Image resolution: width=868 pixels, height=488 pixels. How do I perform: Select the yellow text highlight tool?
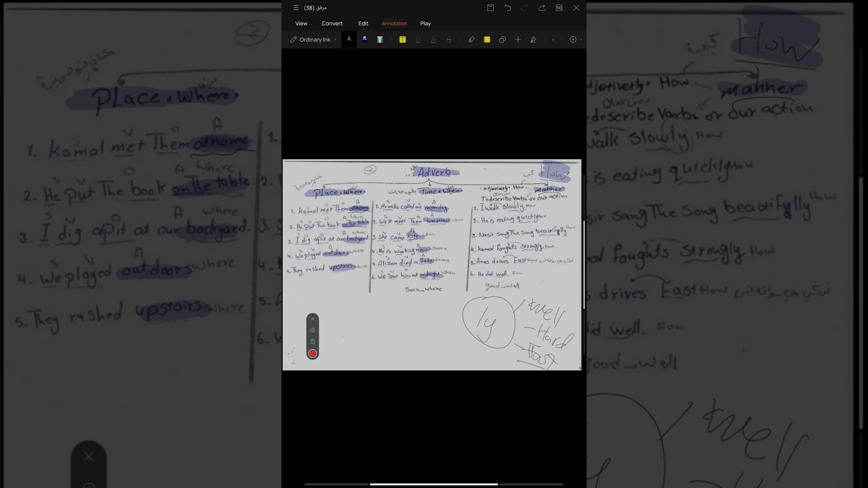point(402,39)
